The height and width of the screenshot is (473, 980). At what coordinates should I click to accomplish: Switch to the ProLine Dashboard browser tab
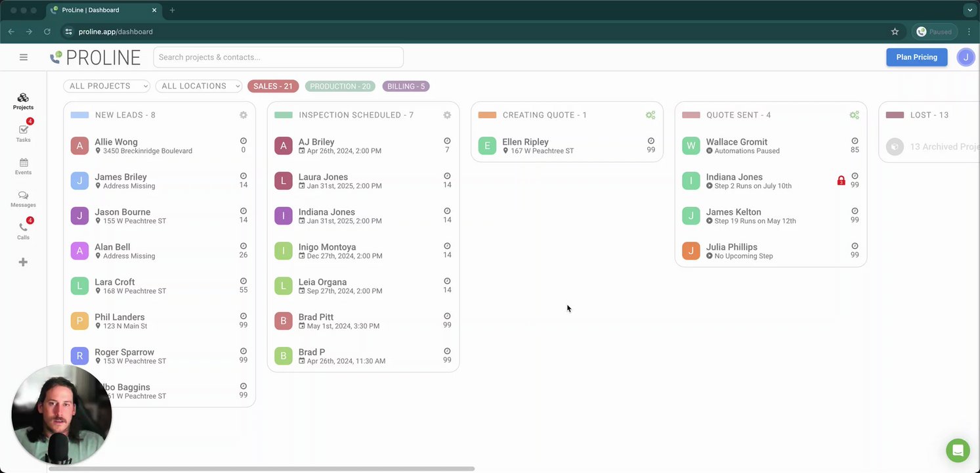104,11
